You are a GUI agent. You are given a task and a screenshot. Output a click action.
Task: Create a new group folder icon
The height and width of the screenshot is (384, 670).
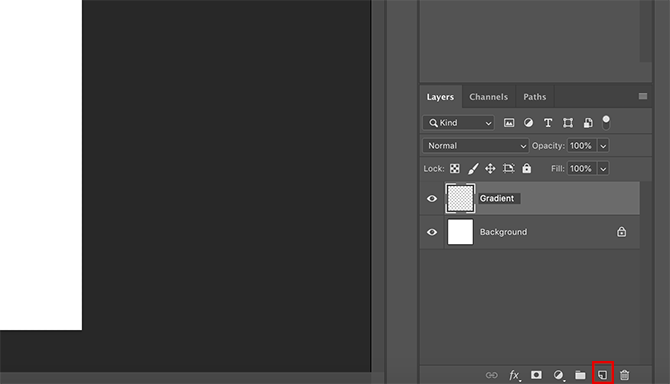pyautogui.click(x=580, y=375)
